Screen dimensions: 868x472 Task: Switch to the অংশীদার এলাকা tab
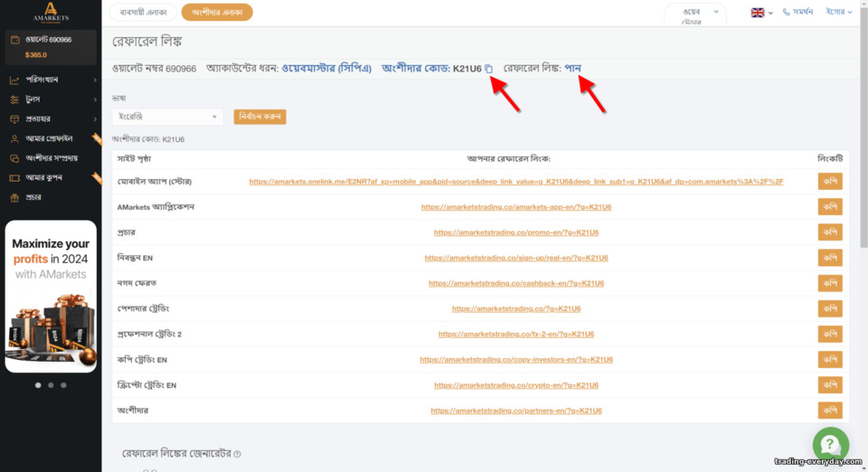[x=217, y=12]
